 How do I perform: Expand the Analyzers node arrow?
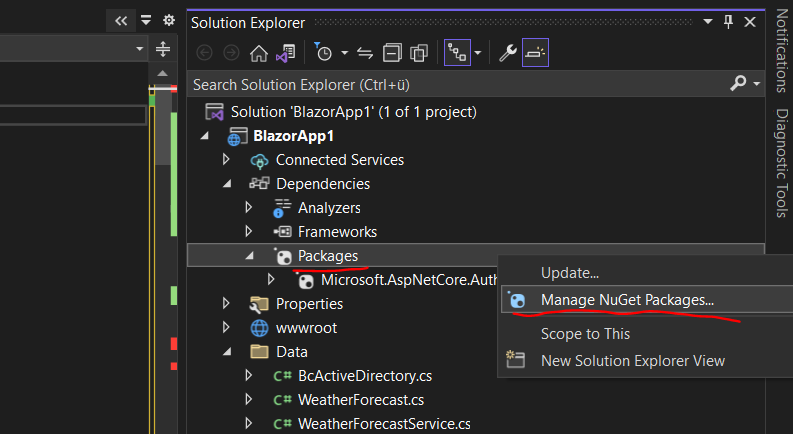pyautogui.click(x=248, y=207)
